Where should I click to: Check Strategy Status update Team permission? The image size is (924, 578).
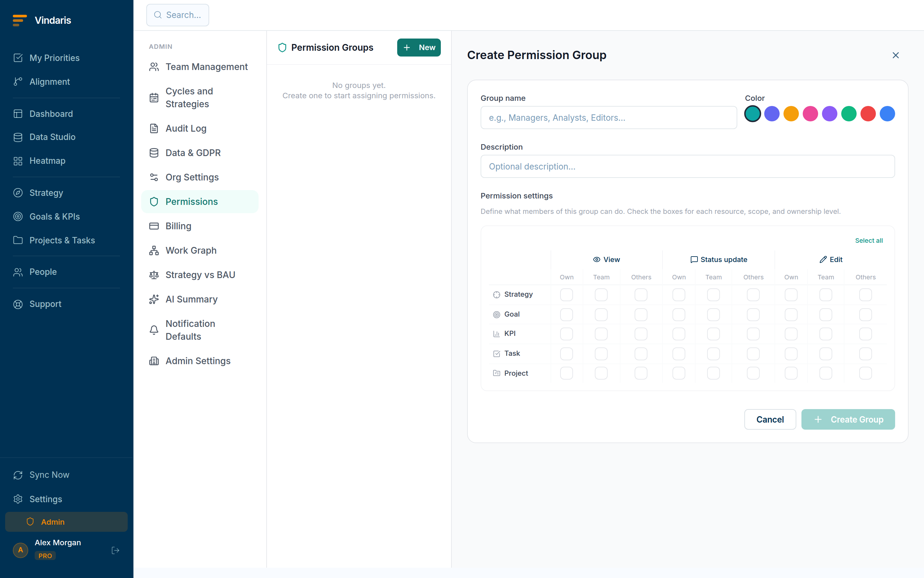[713, 295]
